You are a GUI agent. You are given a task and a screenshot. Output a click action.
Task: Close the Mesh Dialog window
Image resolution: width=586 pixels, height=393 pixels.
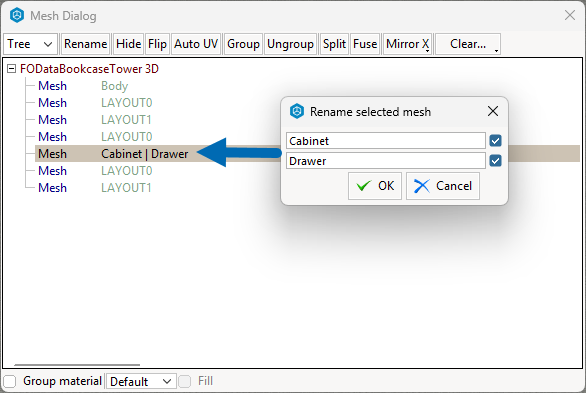point(570,15)
